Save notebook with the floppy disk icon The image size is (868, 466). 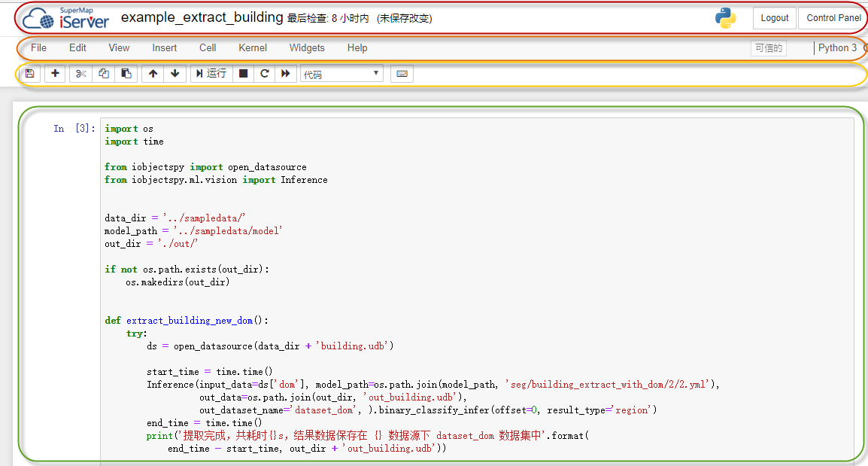tap(30, 74)
